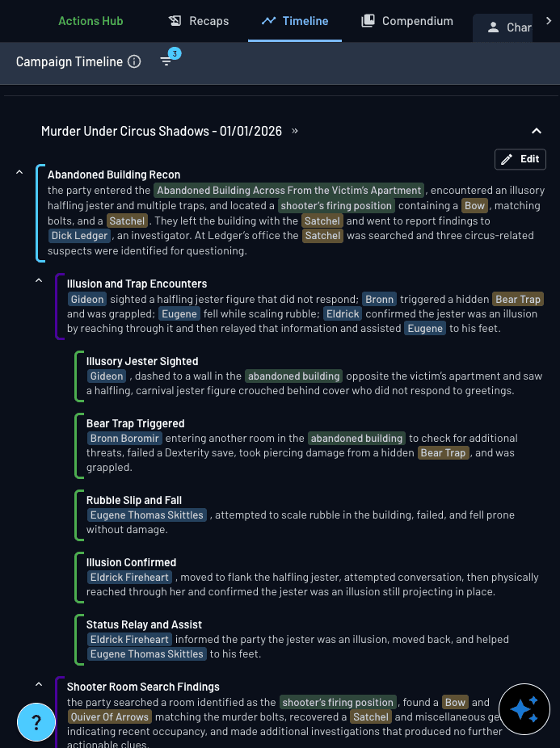Open the Compendium tab
The width and height of the screenshot is (560, 748).
406,20
